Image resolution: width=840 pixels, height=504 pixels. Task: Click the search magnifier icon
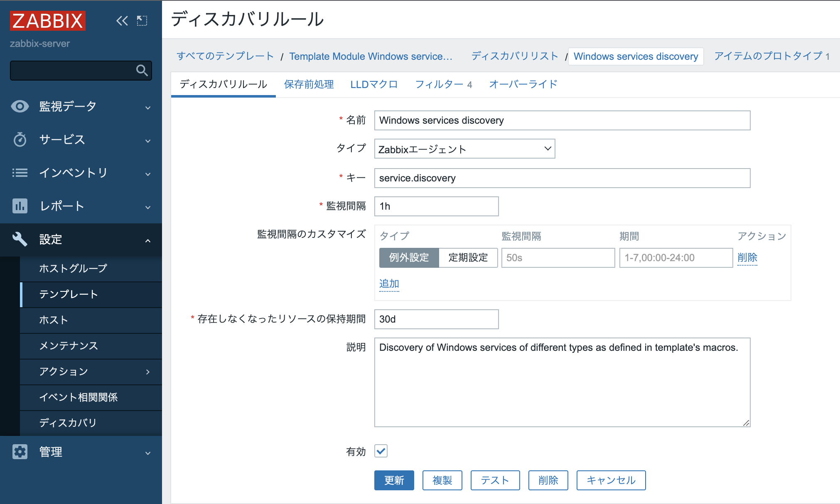[x=142, y=71]
